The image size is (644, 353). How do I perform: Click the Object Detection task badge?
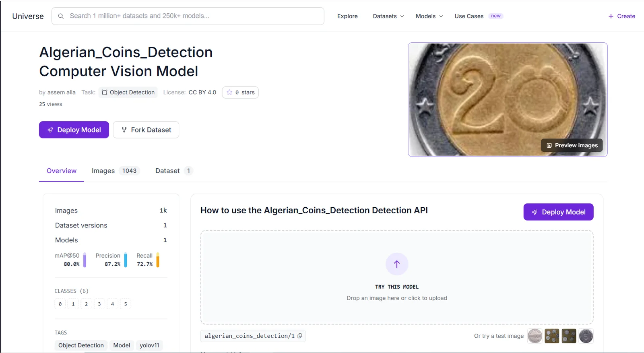pyautogui.click(x=128, y=92)
